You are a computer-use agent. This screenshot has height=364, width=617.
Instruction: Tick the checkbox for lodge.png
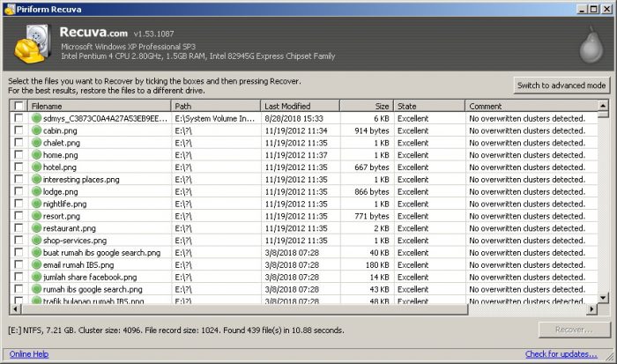click(x=19, y=191)
